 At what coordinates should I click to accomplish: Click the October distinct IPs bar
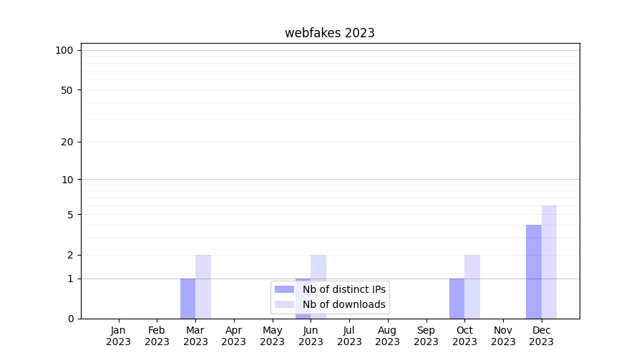pyautogui.click(x=457, y=299)
